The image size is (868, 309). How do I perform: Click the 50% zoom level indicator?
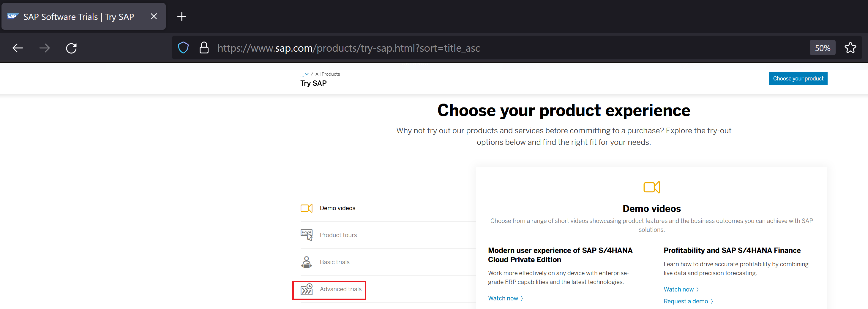pyautogui.click(x=822, y=48)
